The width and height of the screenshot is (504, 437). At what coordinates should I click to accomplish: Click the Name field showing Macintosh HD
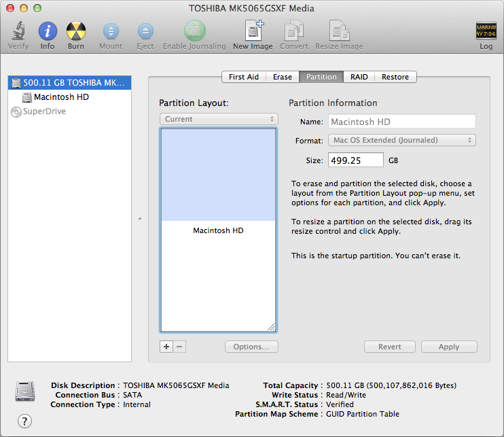(402, 122)
